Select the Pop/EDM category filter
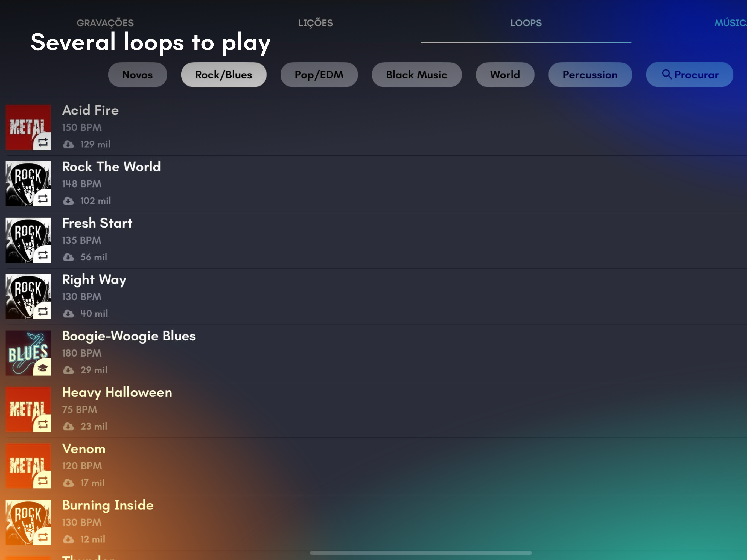The width and height of the screenshot is (747, 560). point(319,75)
